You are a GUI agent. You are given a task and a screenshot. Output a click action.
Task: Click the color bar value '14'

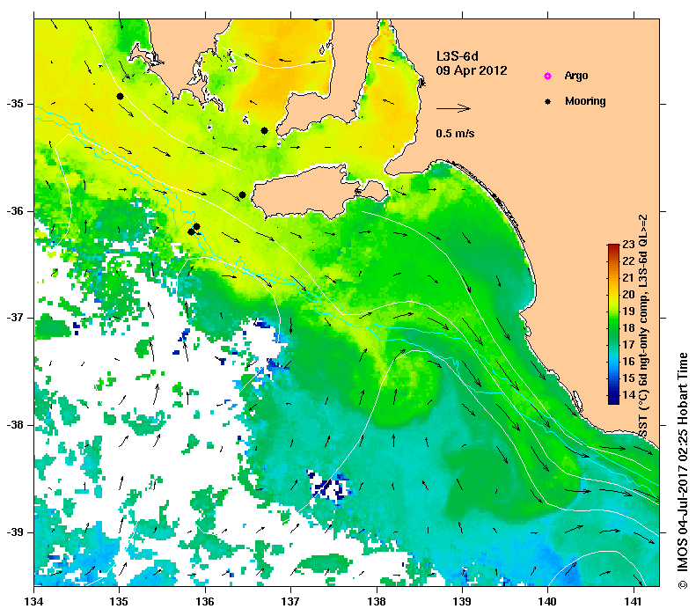tap(628, 395)
